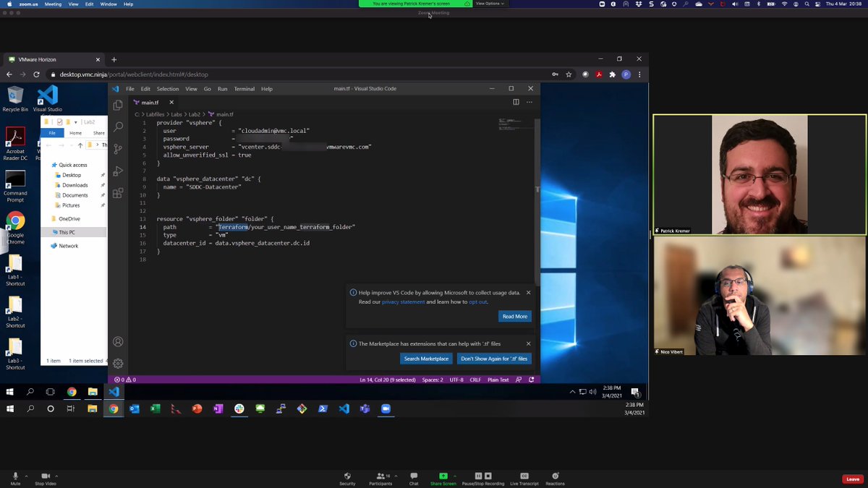868x488 pixels.
Task: Click the Lab3 - Shortcut desktop icon
Action: (15, 354)
